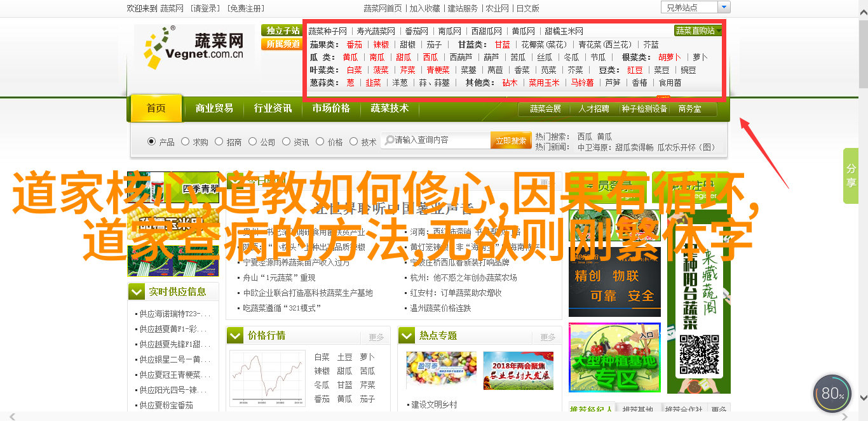Select the 产品 radio button
Image resolution: width=868 pixels, height=421 pixels.
pyautogui.click(x=151, y=142)
